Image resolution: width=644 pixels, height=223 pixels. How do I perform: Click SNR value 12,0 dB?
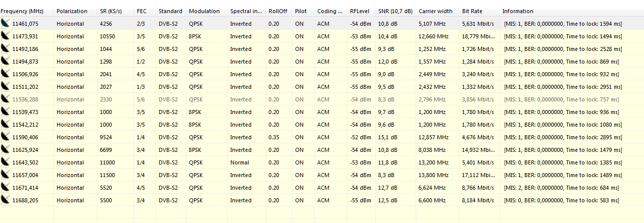(x=388, y=62)
